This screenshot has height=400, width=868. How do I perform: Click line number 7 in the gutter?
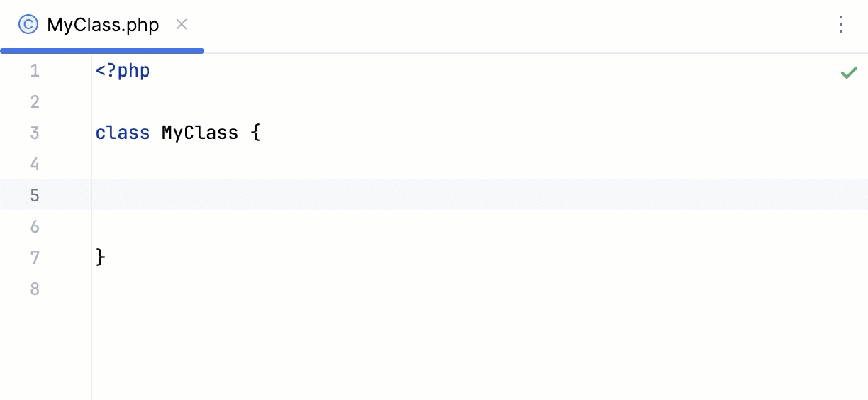pyautogui.click(x=35, y=257)
